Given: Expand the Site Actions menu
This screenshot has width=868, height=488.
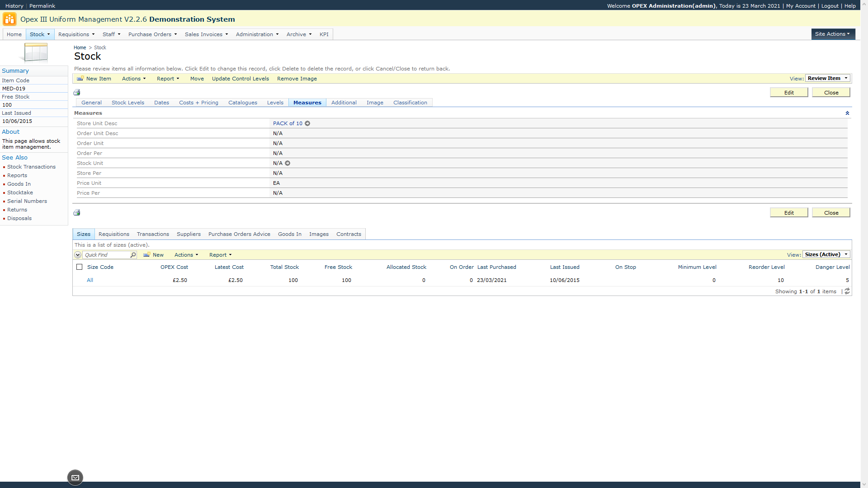Looking at the screenshot, I should 833,34.
